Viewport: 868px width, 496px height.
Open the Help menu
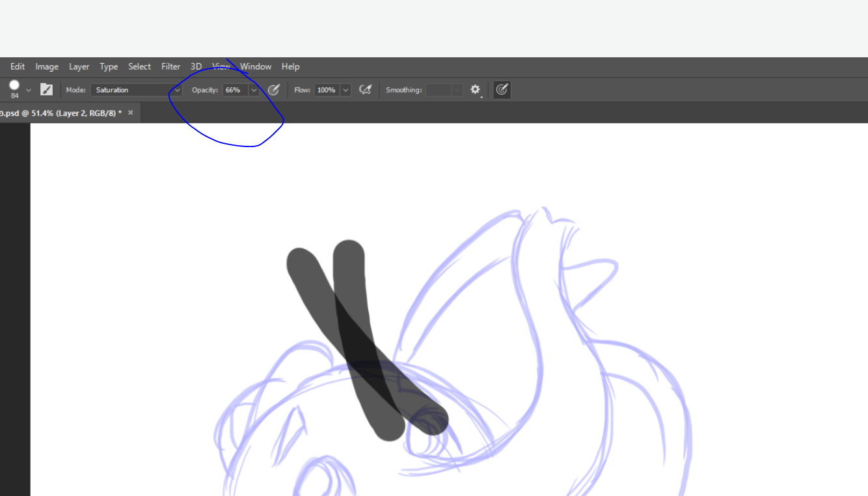coord(290,66)
